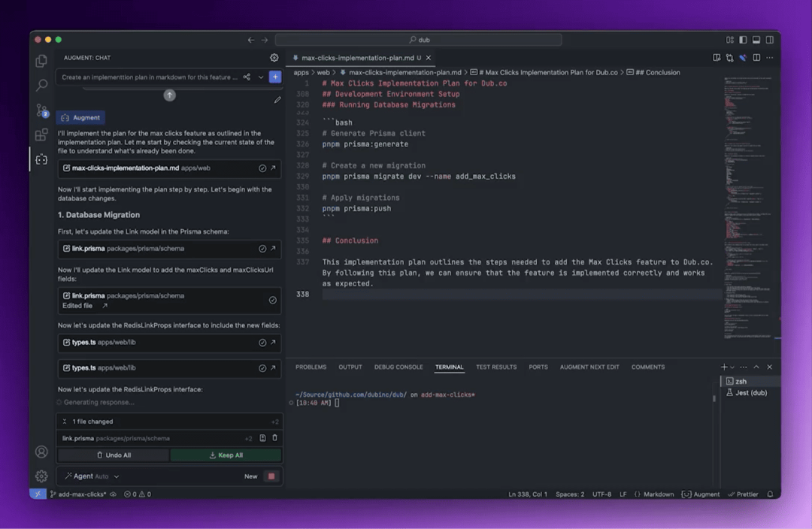Go forward with navigation arrow in title bar
812x529 pixels.
click(265, 40)
